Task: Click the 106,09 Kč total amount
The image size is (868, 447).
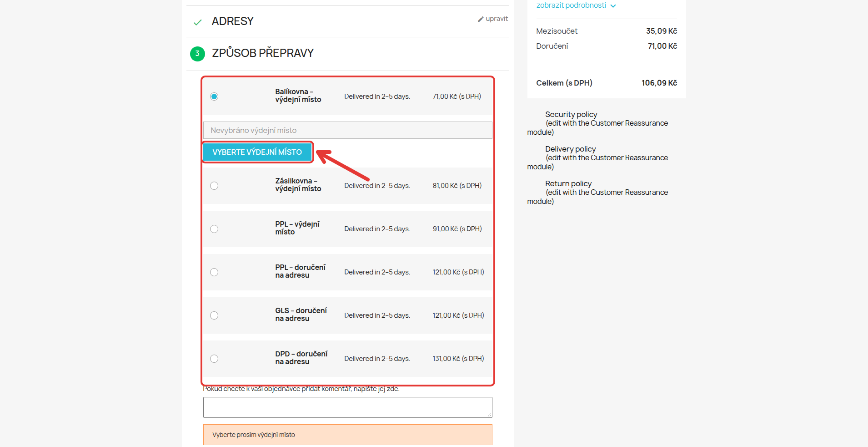Action: 659,83
